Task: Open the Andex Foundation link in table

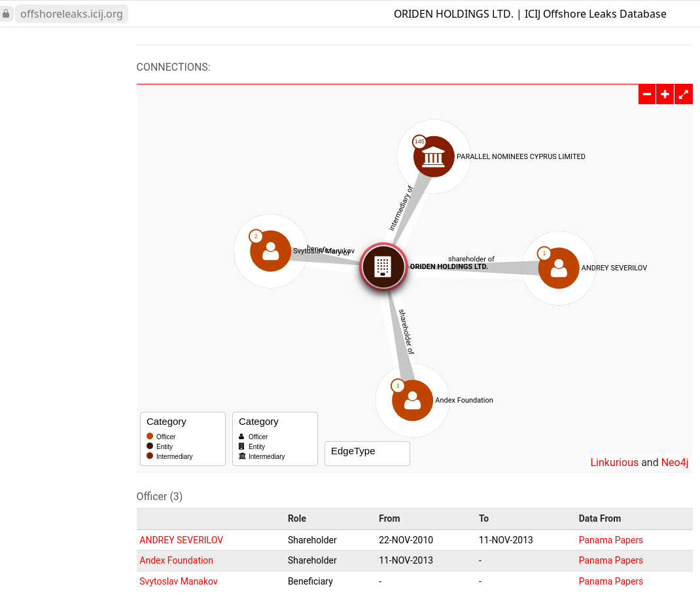Action: pyautogui.click(x=176, y=560)
